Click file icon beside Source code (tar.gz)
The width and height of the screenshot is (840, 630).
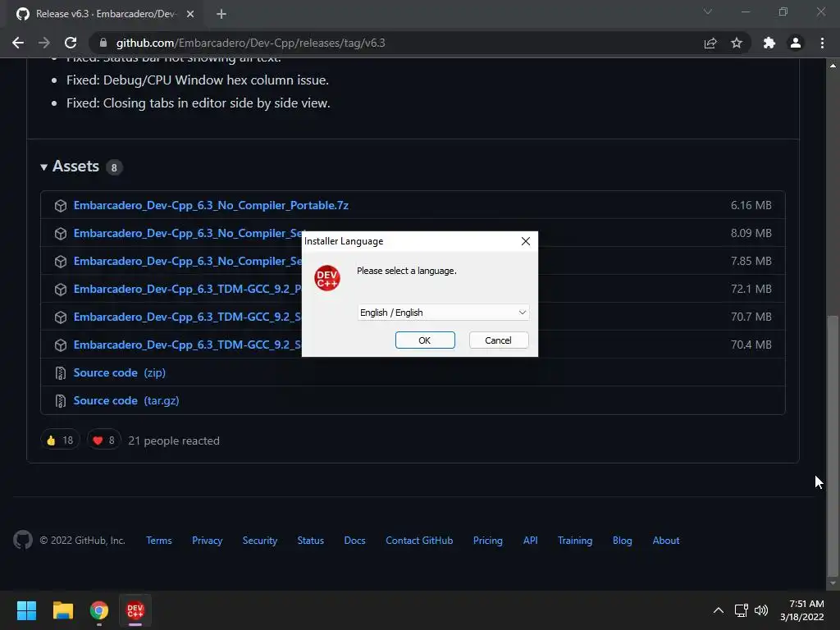tap(61, 400)
